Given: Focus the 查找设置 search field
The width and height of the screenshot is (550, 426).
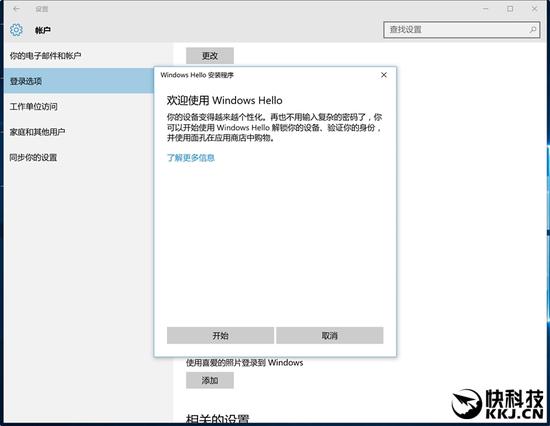Looking at the screenshot, I should [462, 29].
